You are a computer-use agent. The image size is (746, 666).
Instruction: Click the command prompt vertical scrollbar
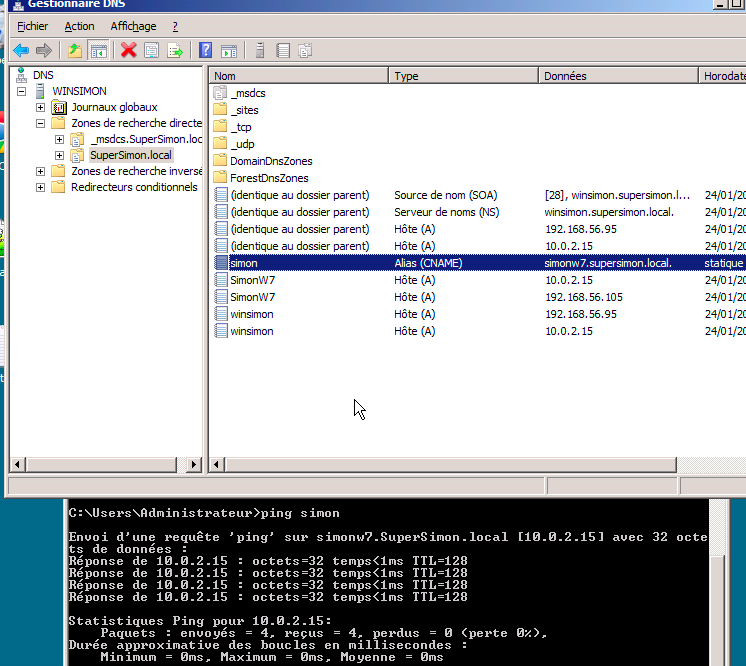coord(717,583)
